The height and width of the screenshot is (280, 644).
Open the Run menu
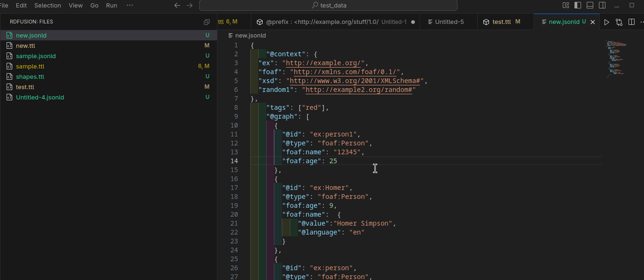point(111,5)
